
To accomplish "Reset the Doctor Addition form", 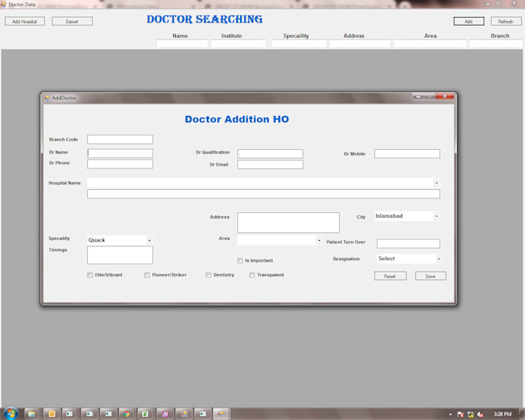I will [x=390, y=276].
